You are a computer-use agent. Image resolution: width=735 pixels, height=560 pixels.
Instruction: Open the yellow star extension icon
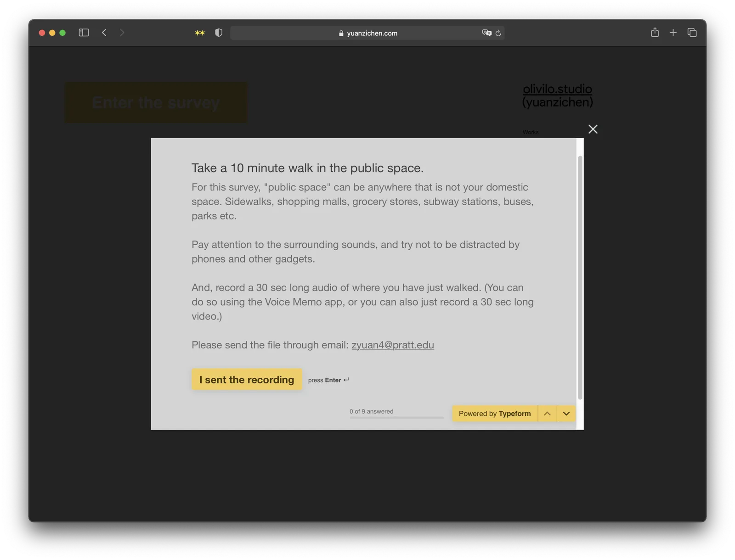point(200,33)
